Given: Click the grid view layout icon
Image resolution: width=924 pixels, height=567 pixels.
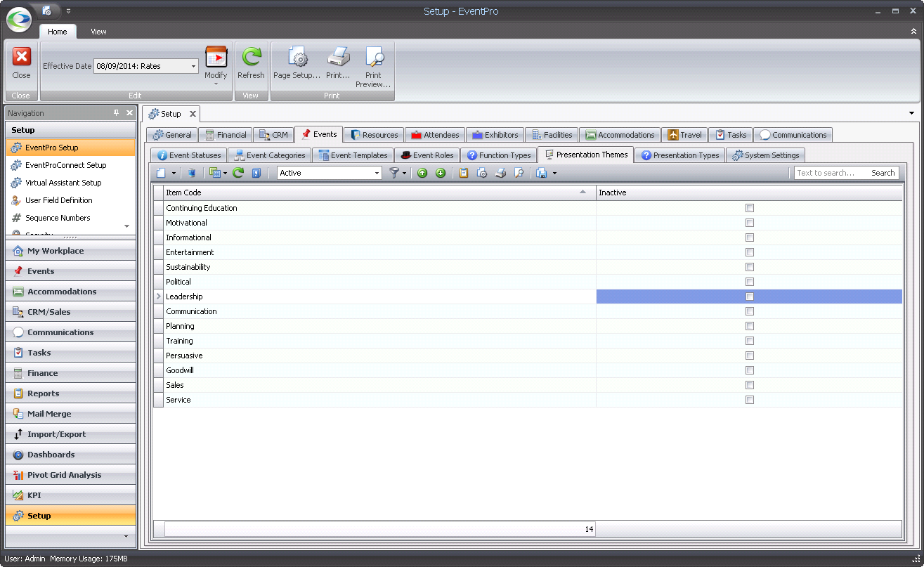Looking at the screenshot, I should click(x=215, y=173).
